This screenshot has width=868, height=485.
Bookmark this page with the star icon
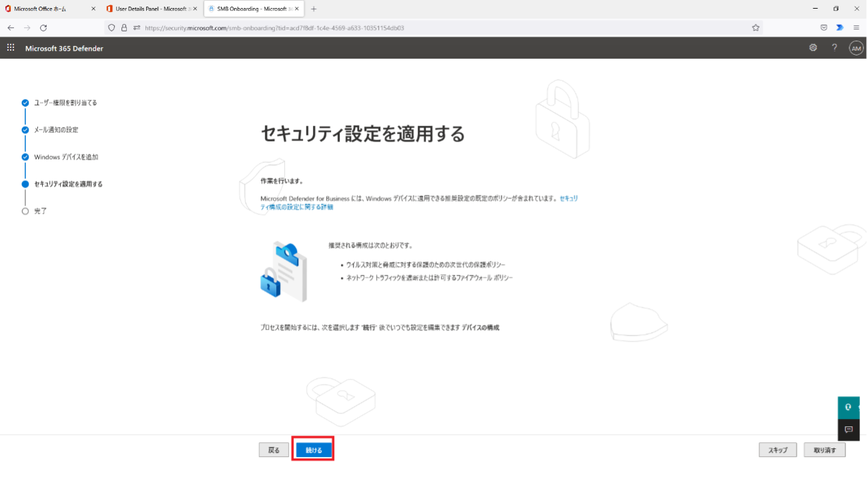click(755, 28)
